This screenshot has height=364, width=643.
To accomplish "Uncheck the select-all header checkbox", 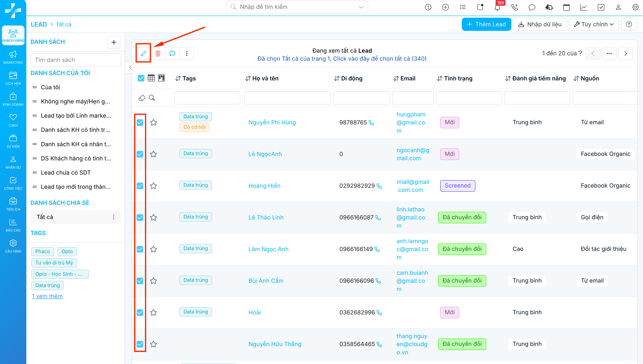I will click(141, 78).
